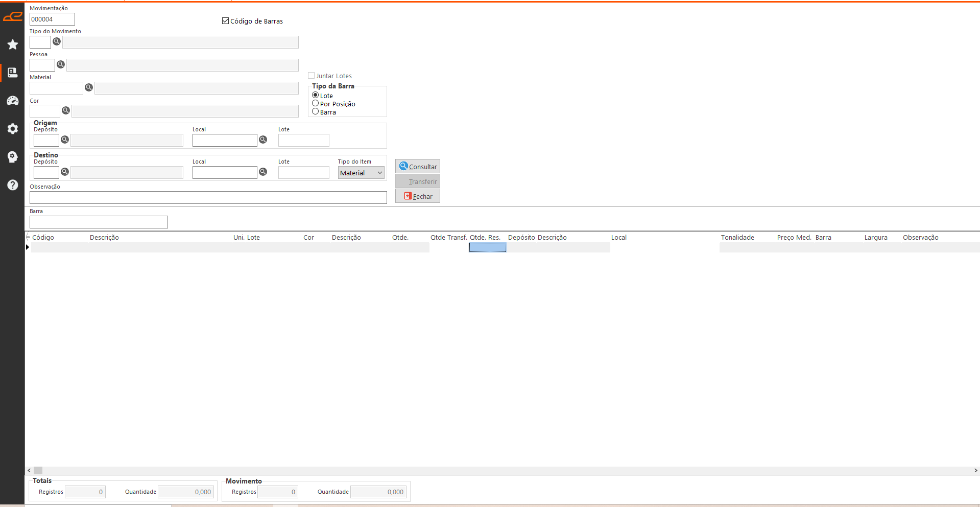Click right arrow of horizontal scrollbar
The height and width of the screenshot is (507, 980).
point(975,470)
